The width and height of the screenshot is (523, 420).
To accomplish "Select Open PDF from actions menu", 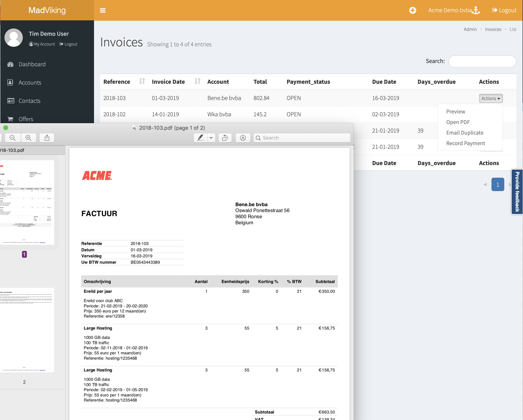I will coord(458,122).
